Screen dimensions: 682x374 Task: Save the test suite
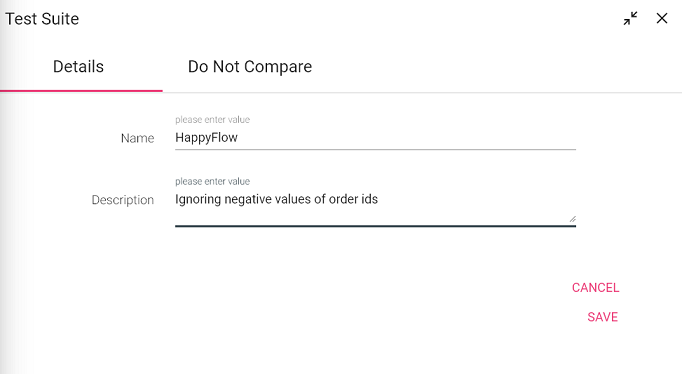602,317
